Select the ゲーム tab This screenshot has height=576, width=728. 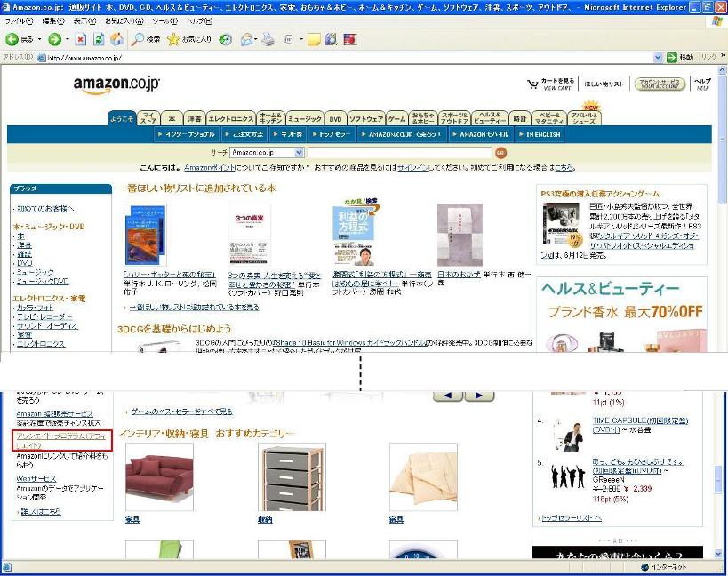click(397, 119)
